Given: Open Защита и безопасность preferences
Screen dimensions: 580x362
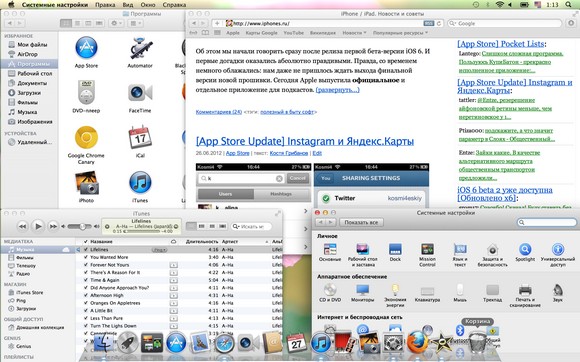Looking at the screenshot, I should pyautogui.click(x=492, y=249).
